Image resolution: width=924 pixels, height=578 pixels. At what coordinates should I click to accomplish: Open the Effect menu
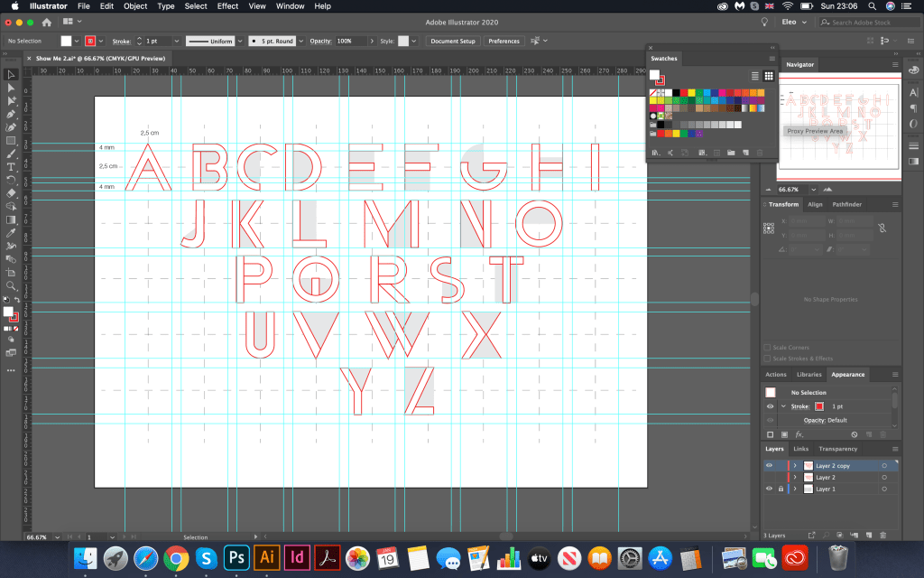tap(227, 6)
